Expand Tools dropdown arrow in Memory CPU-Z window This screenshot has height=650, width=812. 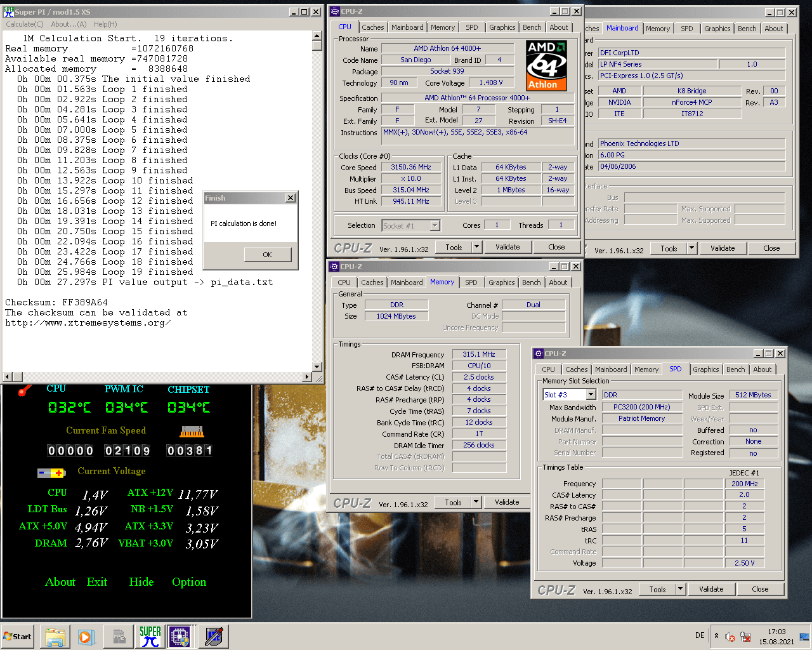tap(476, 502)
